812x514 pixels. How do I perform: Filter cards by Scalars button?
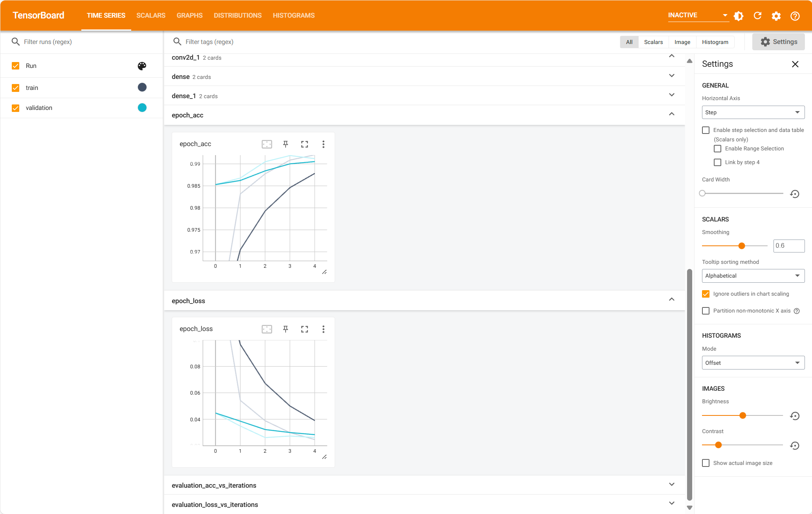(x=653, y=42)
